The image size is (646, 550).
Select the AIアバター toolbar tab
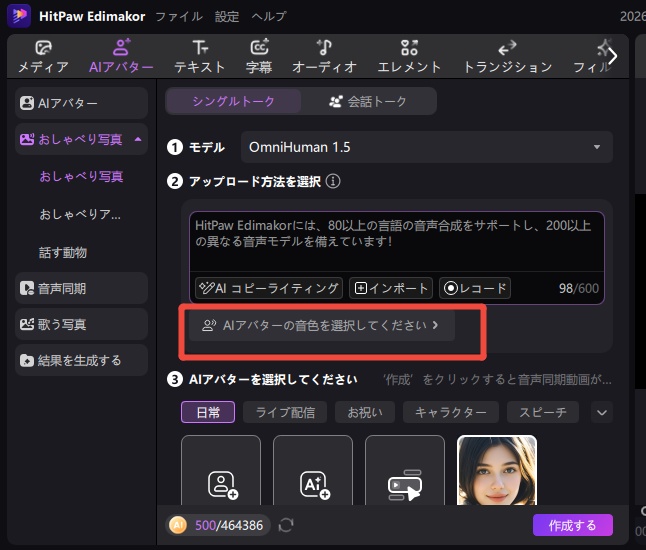pos(121,57)
